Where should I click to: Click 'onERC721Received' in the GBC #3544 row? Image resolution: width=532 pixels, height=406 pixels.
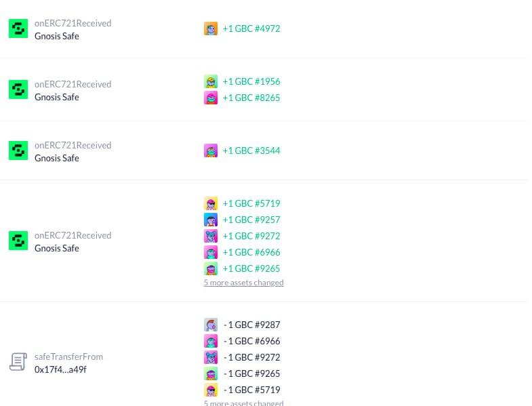(73, 145)
